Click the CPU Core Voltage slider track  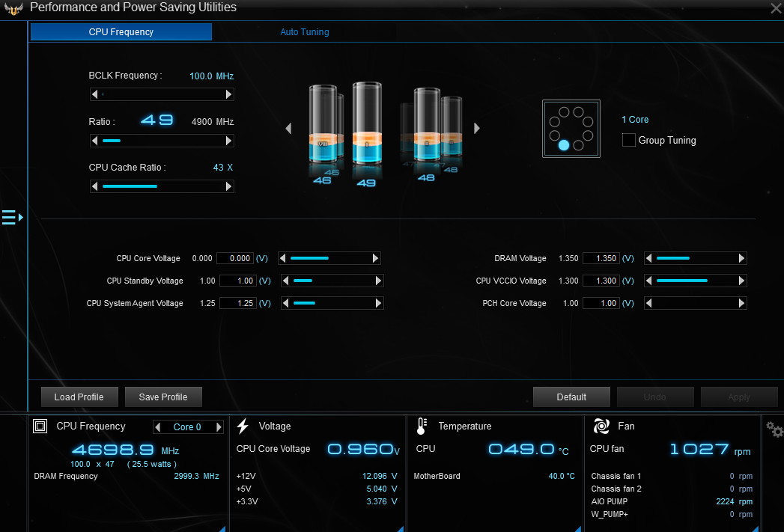[x=329, y=258]
